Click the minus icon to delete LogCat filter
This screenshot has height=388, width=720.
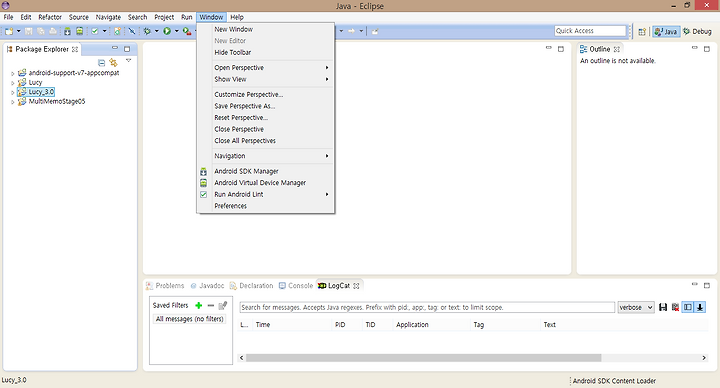[x=211, y=305]
